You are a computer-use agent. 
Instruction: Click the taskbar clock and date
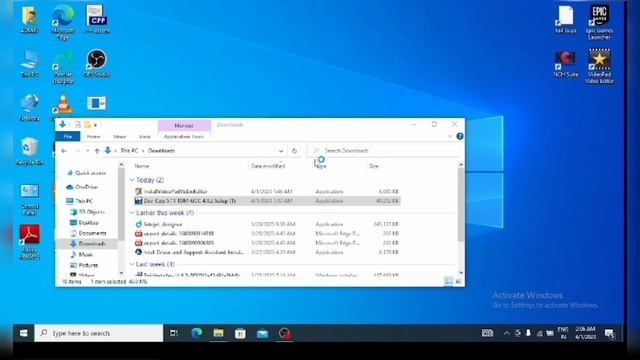coord(585,333)
